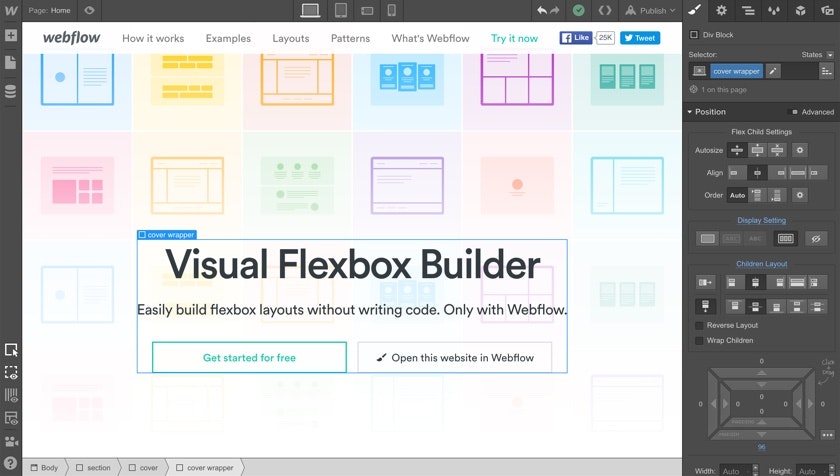
Task: Click the Get started for free button
Action: pyautogui.click(x=249, y=358)
